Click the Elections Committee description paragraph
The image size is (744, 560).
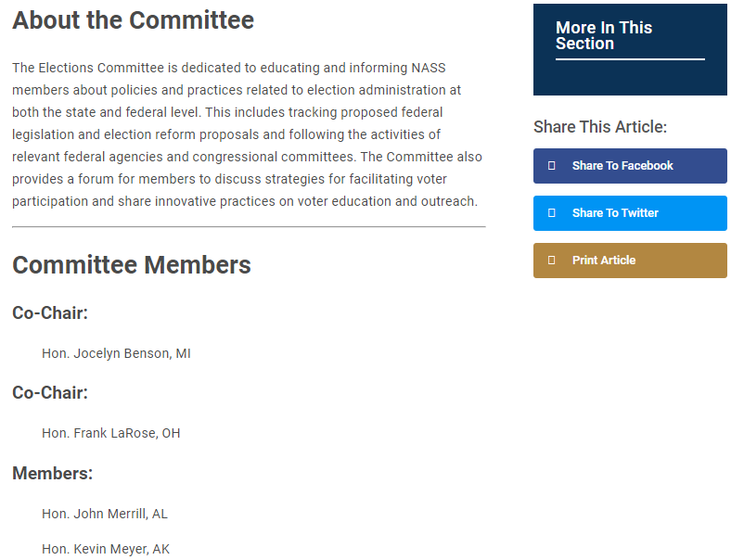tap(247, 134)
